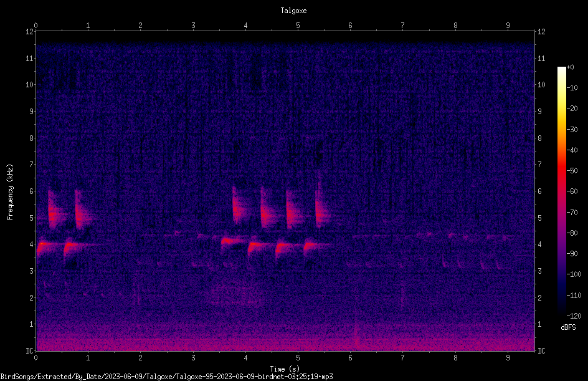
Task: Click the 8 tick on the bottom time axis
Action: 455,358
